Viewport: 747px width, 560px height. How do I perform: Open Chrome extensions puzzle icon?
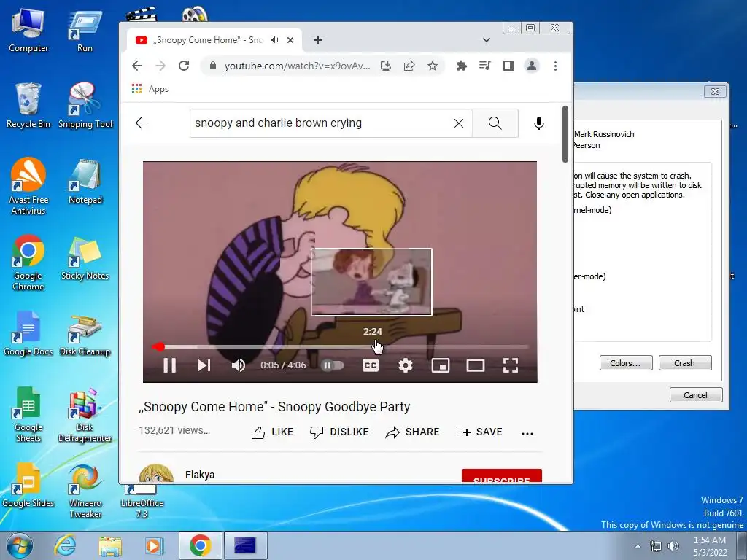pyautogui.click(x=461, y=66)
